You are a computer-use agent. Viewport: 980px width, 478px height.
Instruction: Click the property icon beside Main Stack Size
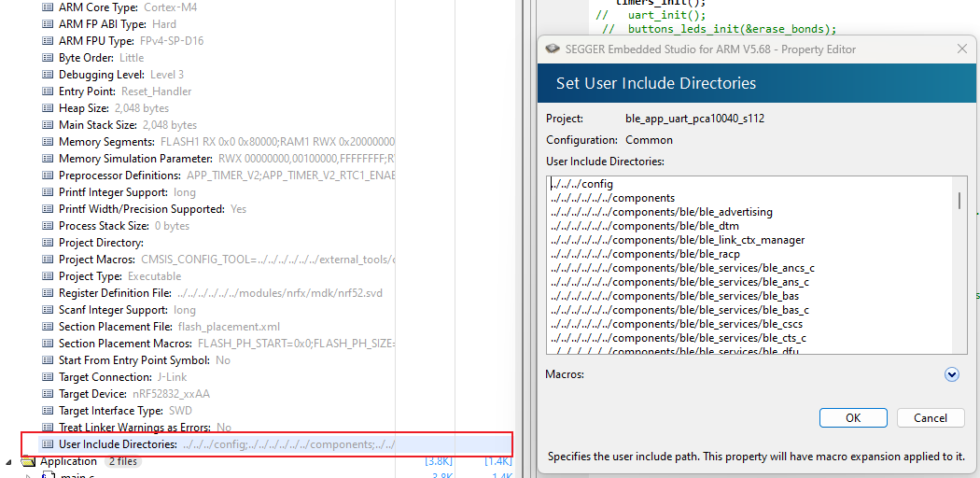tap(47, 125)
